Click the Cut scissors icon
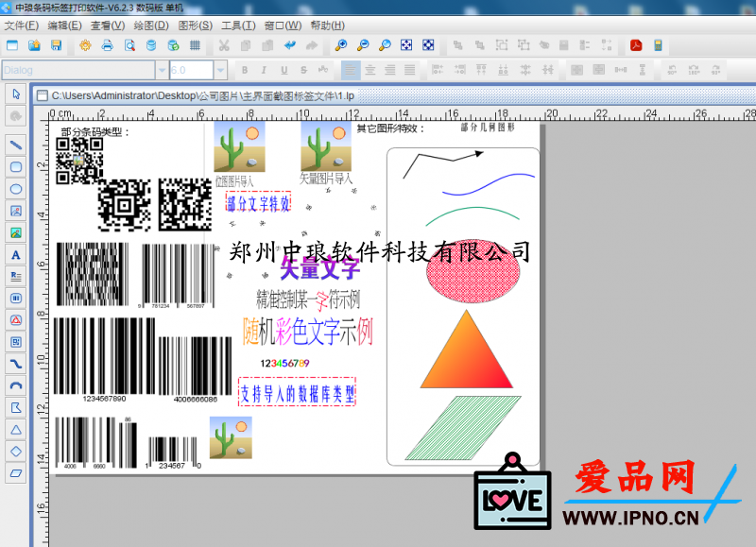 pos(224,45)
